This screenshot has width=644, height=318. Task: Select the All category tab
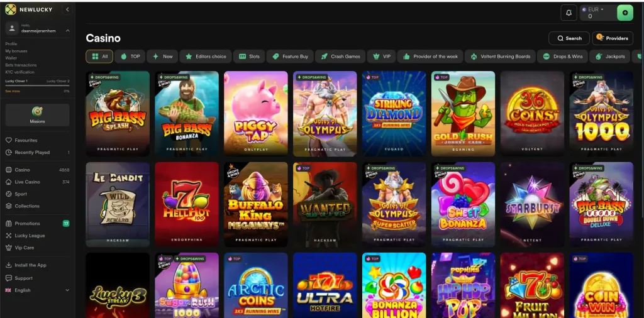click(99, 57)
